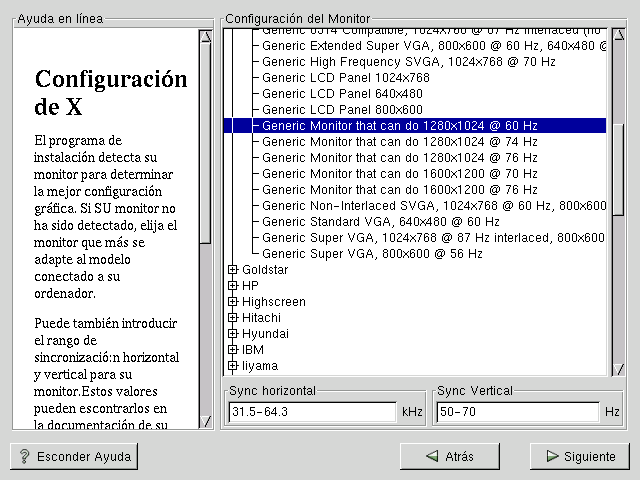Viewport: 640px width, 480px height.
Task: Pick Generic Super VGA 800x600 @ 56 Hz
Action: coord(385,253)
